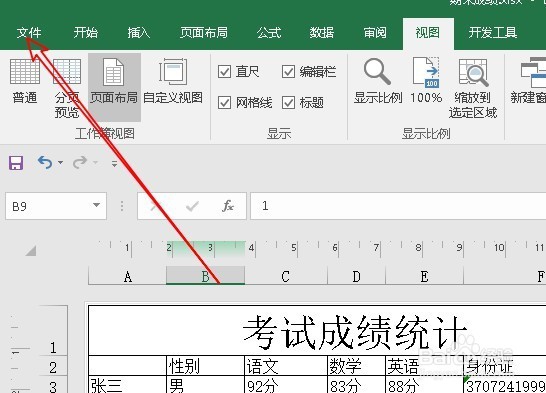Click the greyed Redo arrow
The width and height of the screenshot is (546, 393).
pos(80,162)
